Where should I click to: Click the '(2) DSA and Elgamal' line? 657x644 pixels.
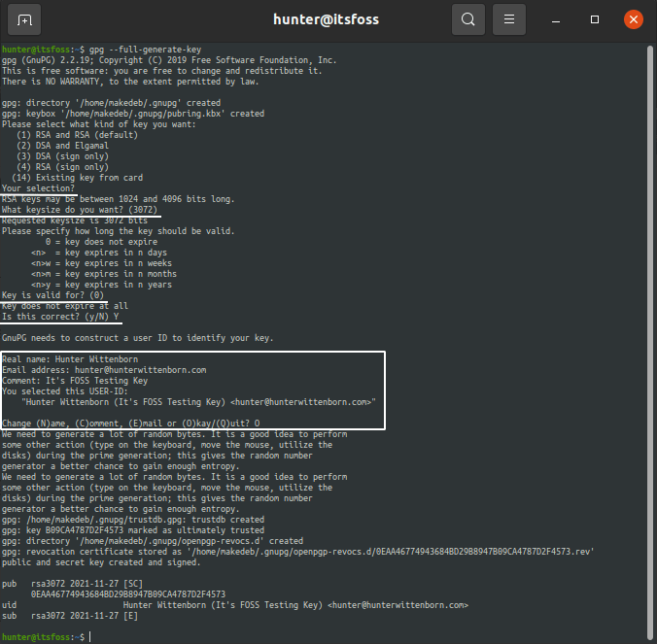click(62, 146)
